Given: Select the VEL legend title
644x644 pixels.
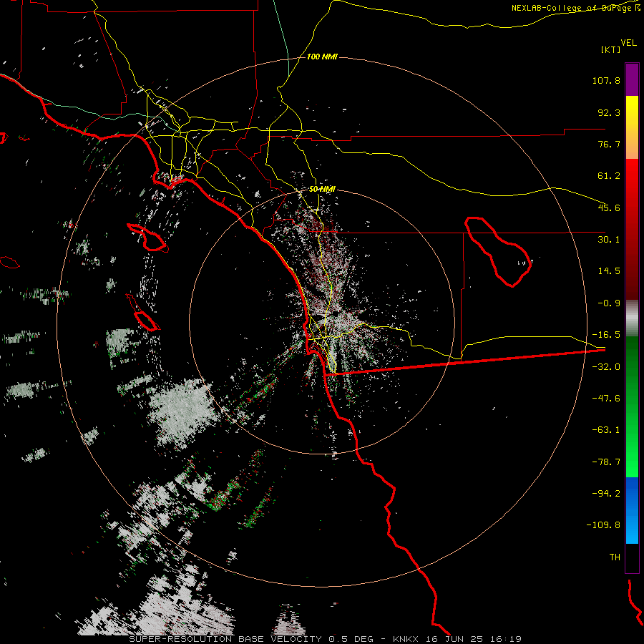Looking at the screenshot, I should tap(629, 43).
